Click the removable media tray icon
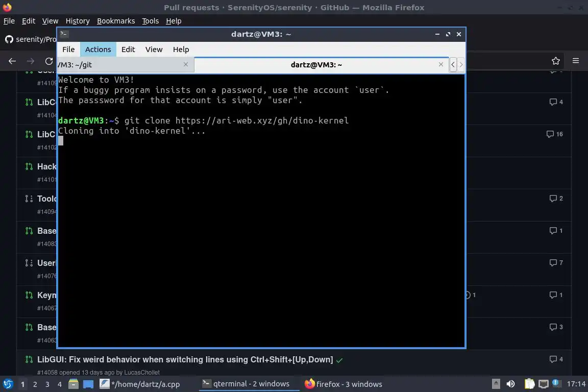Viewport: 588px width, 392px height. (496, 384)
